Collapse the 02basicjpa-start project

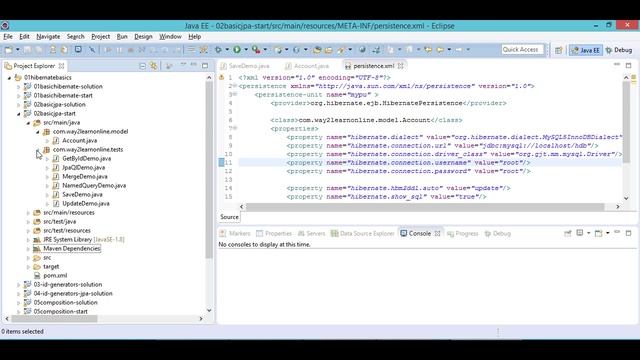[x=18, y=113]
